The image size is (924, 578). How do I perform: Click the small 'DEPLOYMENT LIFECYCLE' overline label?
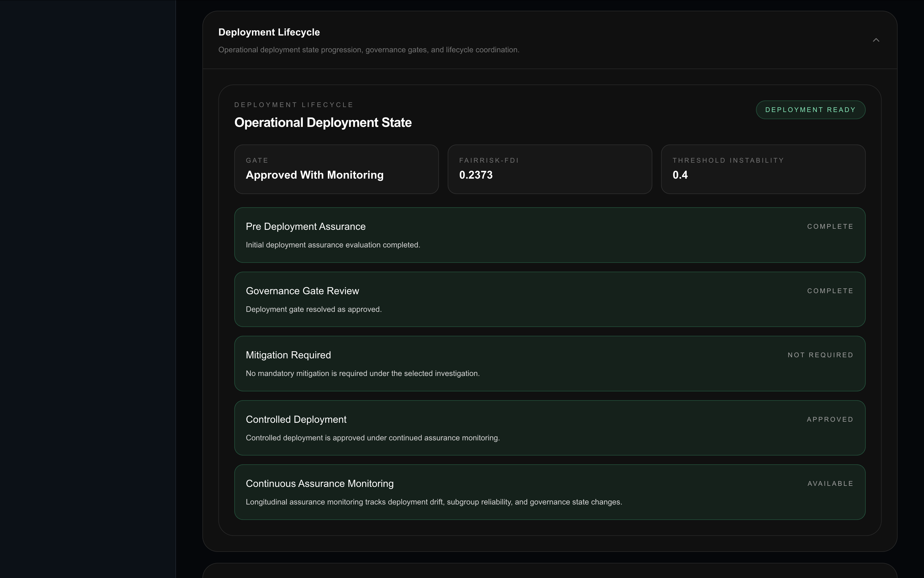294,105
